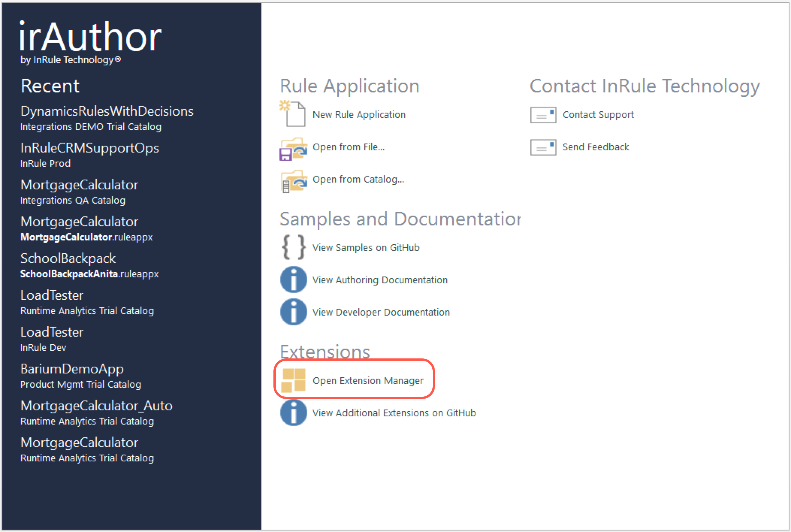Screen dimensions: 791x532
Task: Open the DynamicsRulesWithDecisions recent item
Action: (107, 111)
